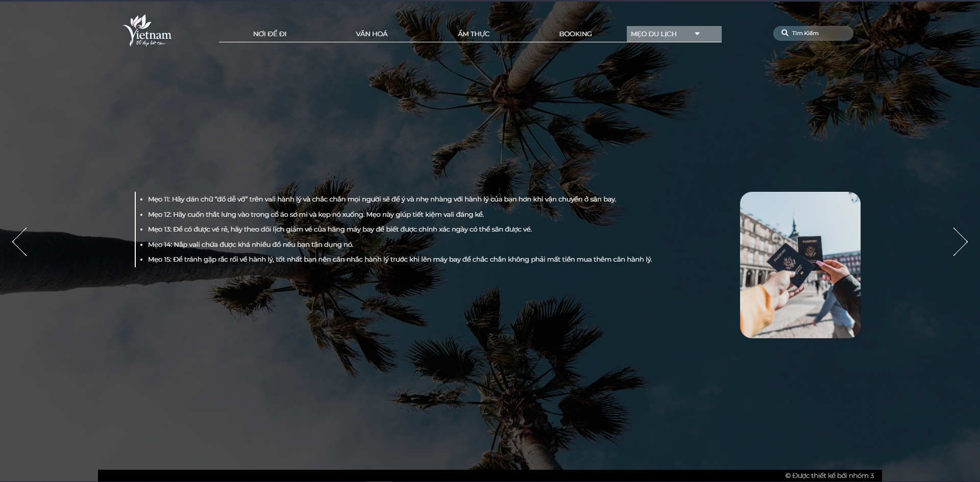Image resolution: width=980 pixels, height=482 pixels.
Task: Click the Tìm Kiếm search field
Action: pos(813,33)
